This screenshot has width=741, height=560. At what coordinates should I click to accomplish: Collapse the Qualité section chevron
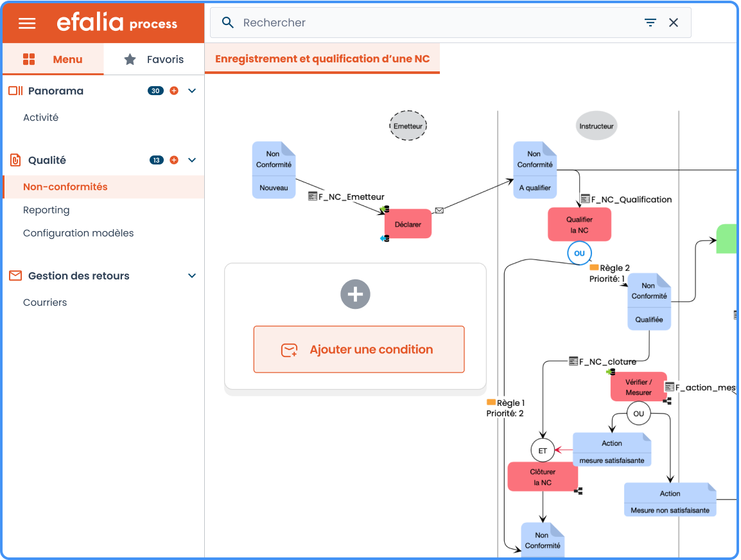click(x=192, y=160)
